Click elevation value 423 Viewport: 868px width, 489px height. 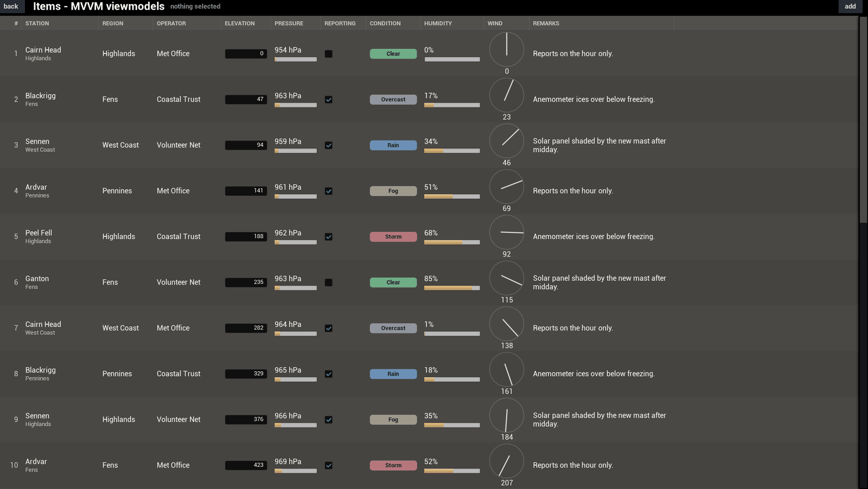coord(246,465)
